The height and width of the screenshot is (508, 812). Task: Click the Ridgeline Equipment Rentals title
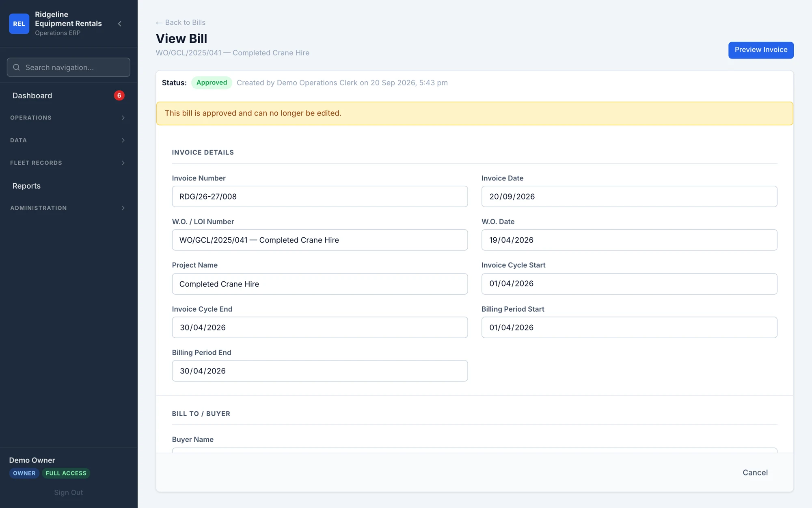tap(68, 19)
